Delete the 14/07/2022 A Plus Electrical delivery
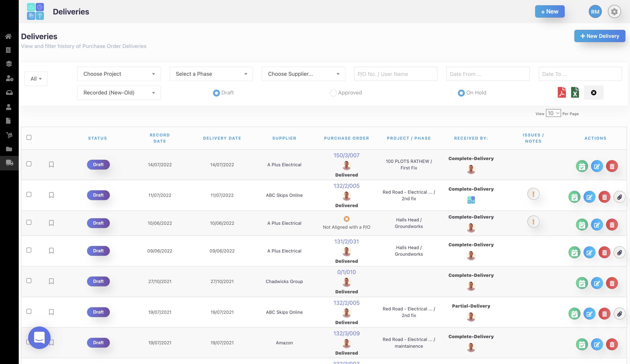The height and width of the screenshot is (364, 630). (612, 166)
